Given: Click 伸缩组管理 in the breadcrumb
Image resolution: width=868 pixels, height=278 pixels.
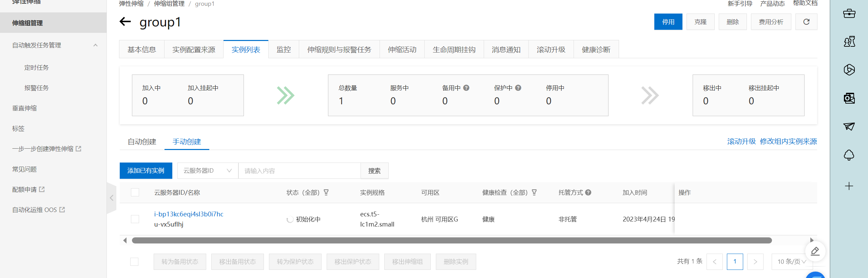Looking at the screenshot, I should click(169, 4).
